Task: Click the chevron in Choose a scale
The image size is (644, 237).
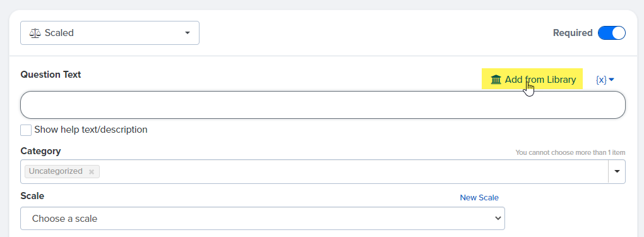Action: (498, 219)
